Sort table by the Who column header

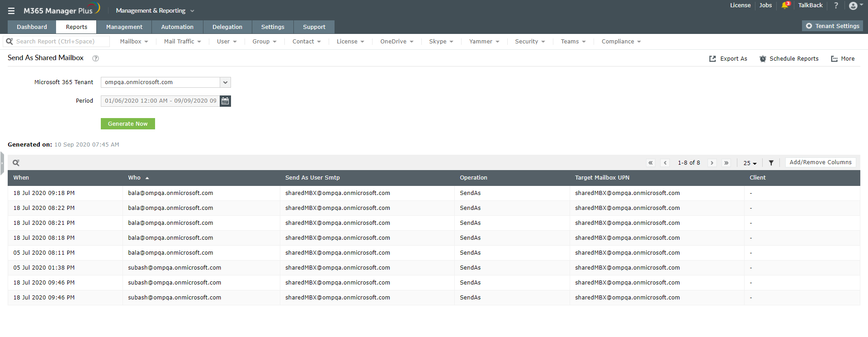pos(134,178)
